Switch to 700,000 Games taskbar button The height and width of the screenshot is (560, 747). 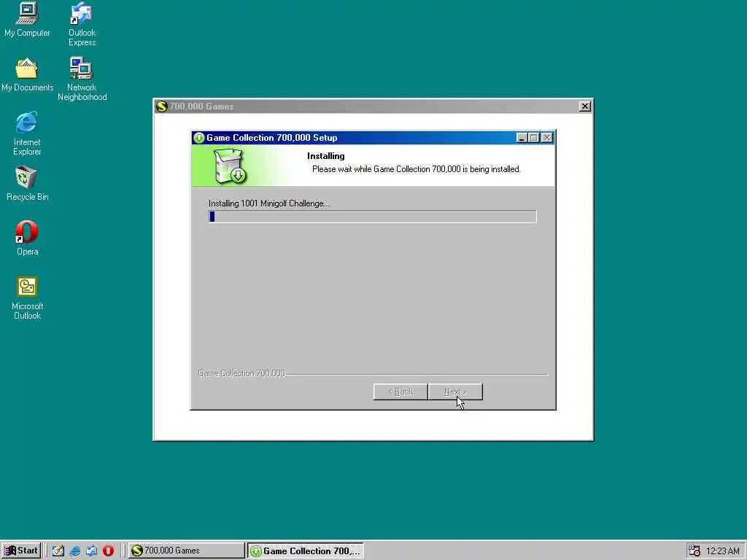[186, 551]
